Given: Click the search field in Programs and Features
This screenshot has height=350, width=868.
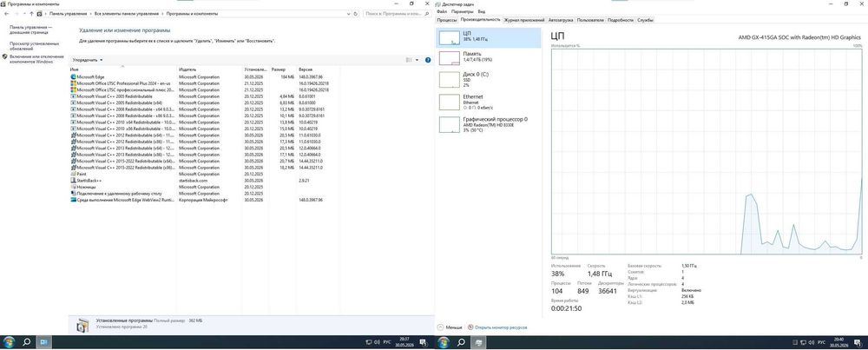Looking at the screenshot, I should point(395,13).
